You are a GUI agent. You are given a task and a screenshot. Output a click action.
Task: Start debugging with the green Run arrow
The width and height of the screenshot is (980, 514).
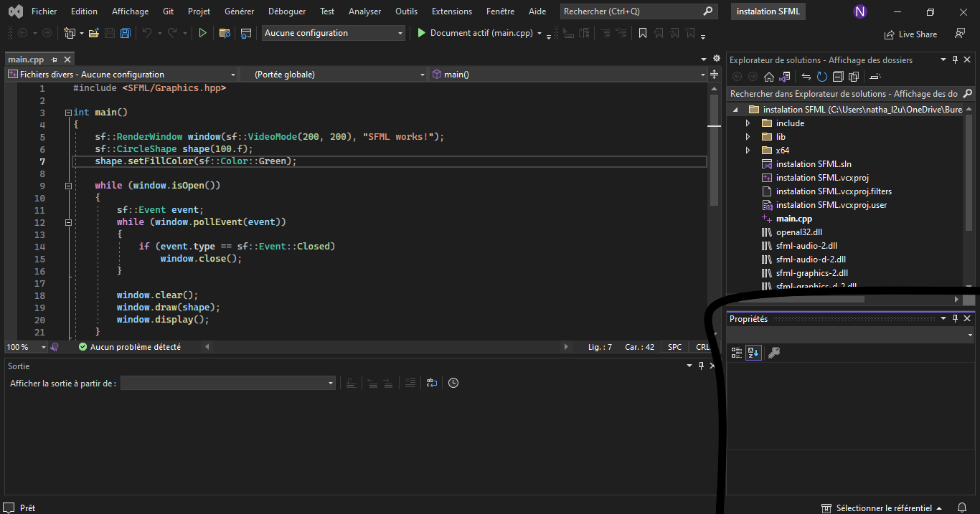click(203, 32)
